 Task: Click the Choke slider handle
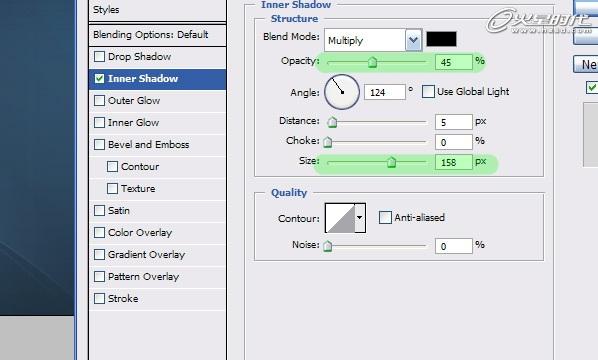328,142
